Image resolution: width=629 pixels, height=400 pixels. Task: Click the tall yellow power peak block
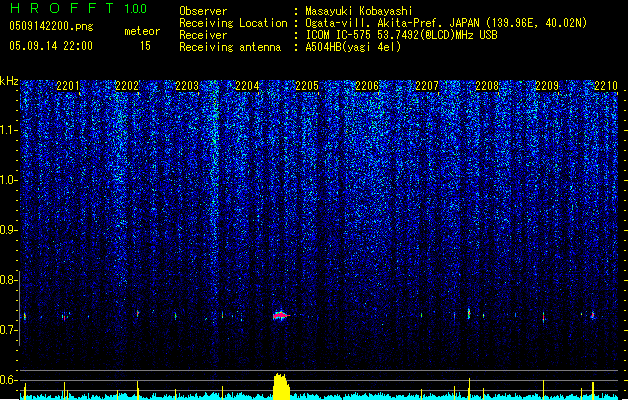click(281, 387)
